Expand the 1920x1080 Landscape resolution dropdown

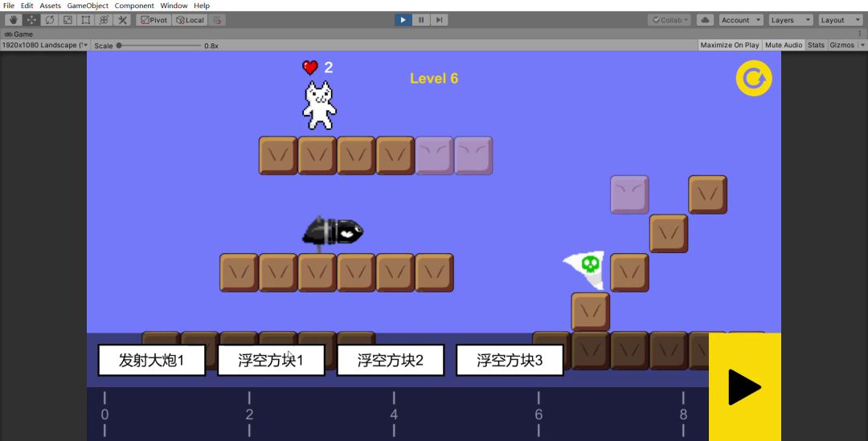[44, 45]
